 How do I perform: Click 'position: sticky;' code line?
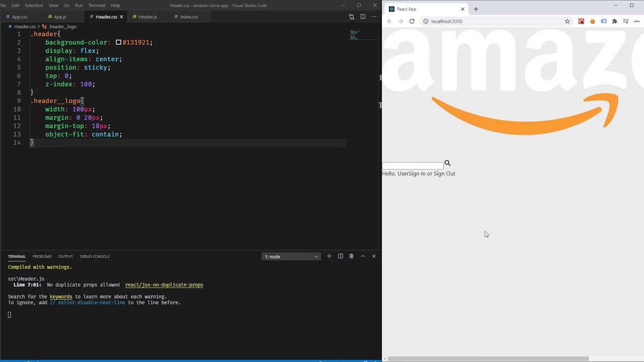[x=78, y=67]
